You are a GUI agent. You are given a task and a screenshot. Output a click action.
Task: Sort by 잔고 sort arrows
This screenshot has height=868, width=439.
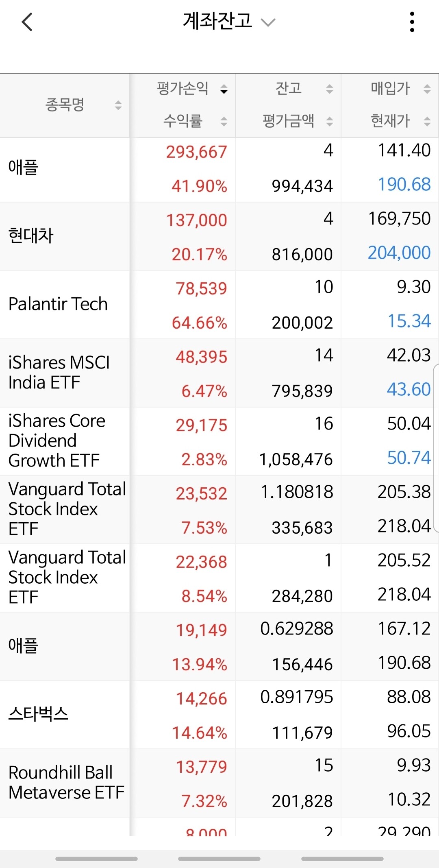(x=330, y=89)
